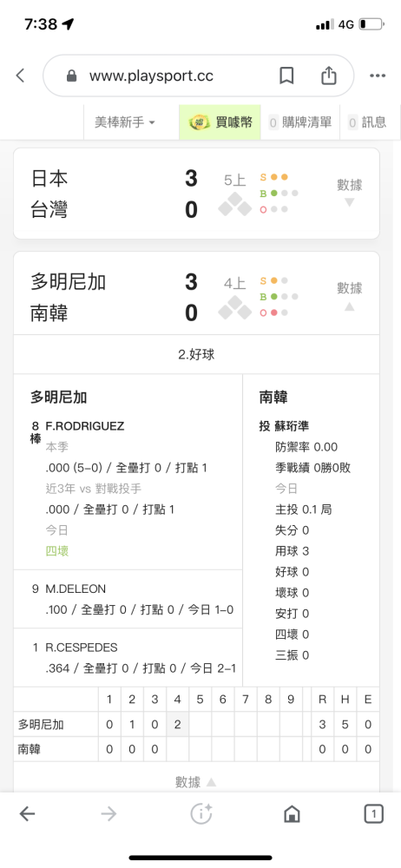Bookmark this page with bookmark icon
401x868 pixels.
click(286, 76)
